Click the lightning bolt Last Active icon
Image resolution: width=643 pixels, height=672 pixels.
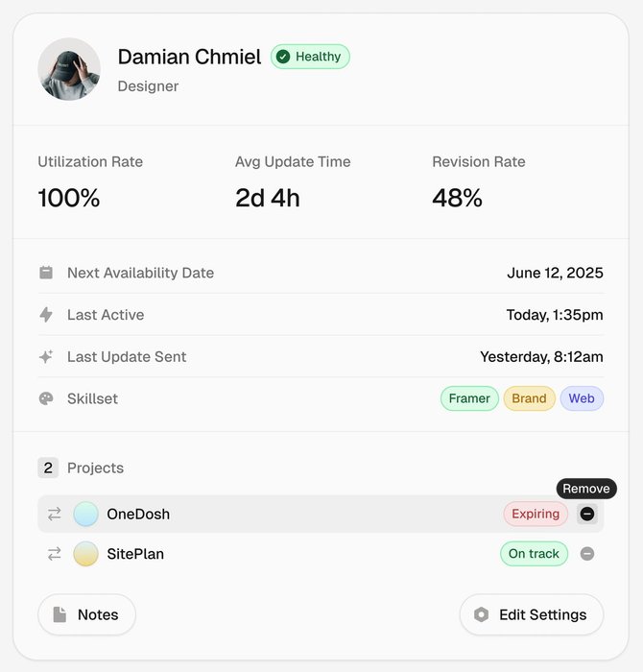(x=46, y=315)
